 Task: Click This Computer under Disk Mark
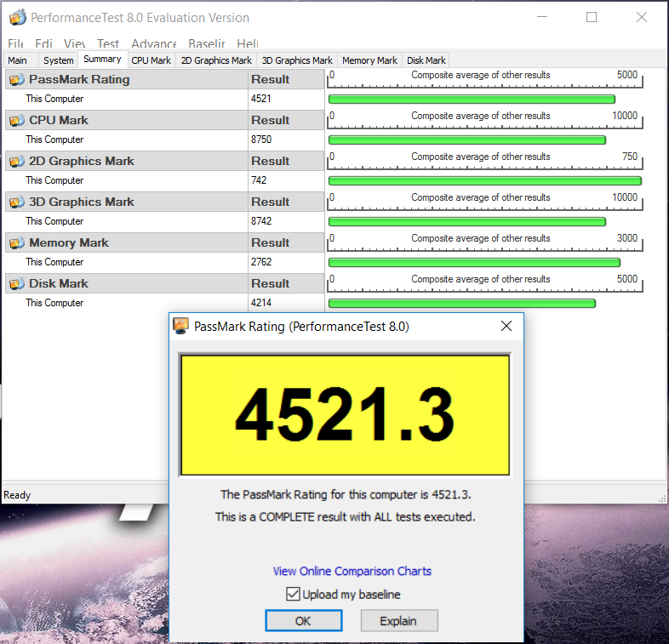[x=54, y=303]
